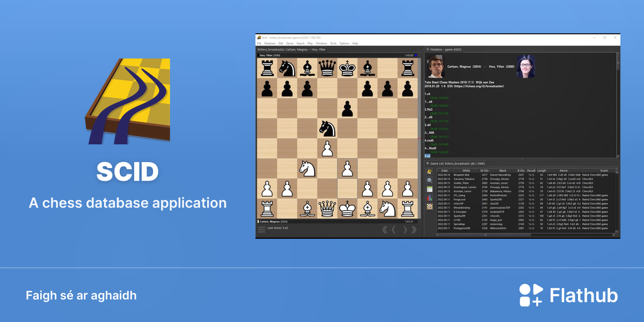Open the Database menu

(270, 43)
